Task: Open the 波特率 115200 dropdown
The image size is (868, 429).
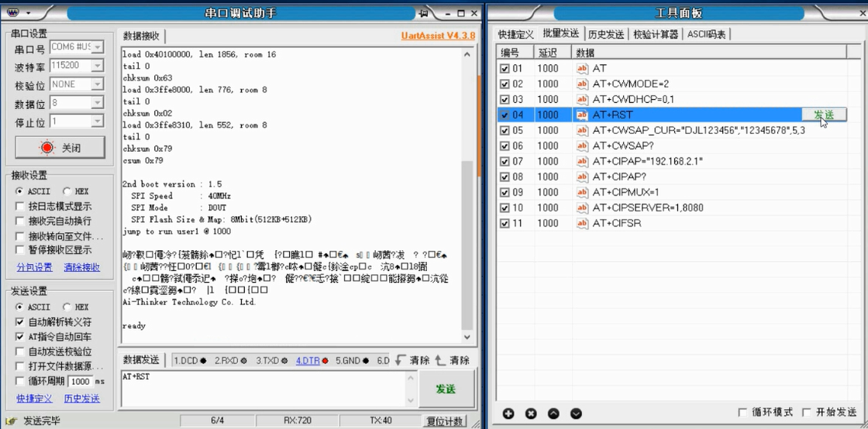Action: point(98,66)
